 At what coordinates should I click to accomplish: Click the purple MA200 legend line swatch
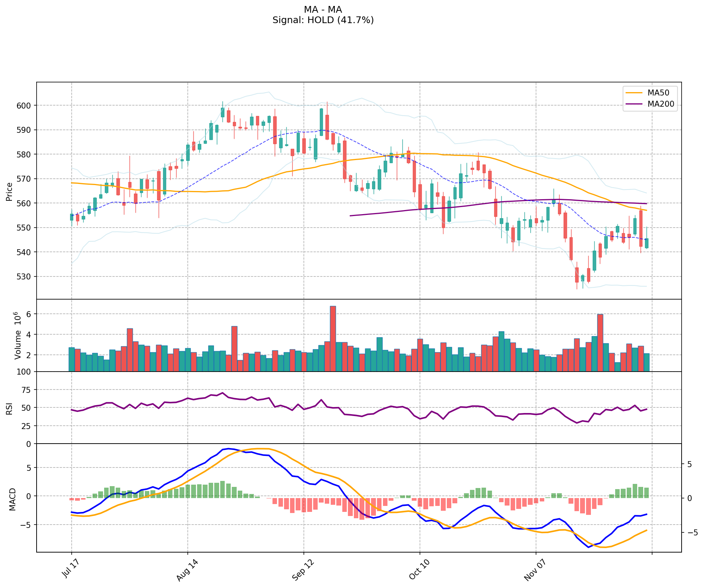(x=635, y=104)
